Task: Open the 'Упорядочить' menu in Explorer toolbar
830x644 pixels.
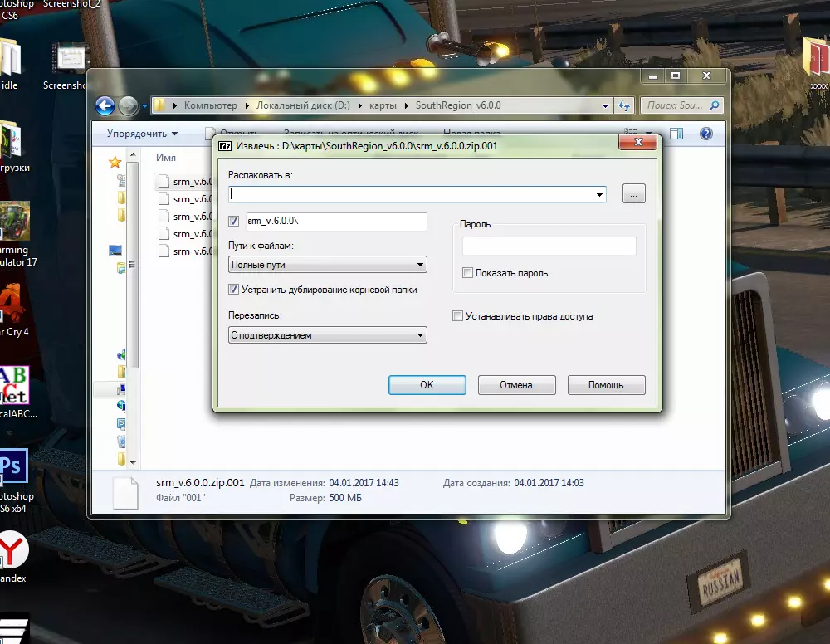Action: click(142, 134)
